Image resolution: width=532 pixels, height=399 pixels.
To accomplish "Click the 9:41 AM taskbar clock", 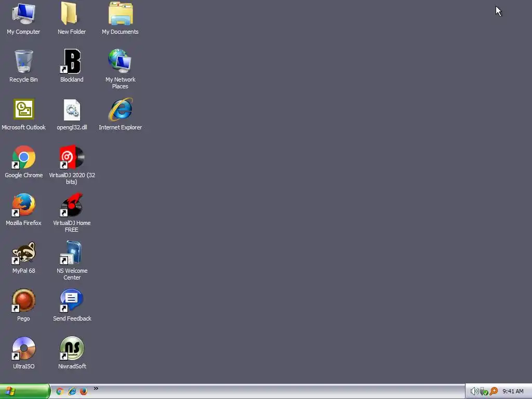I will coord(513,392).
